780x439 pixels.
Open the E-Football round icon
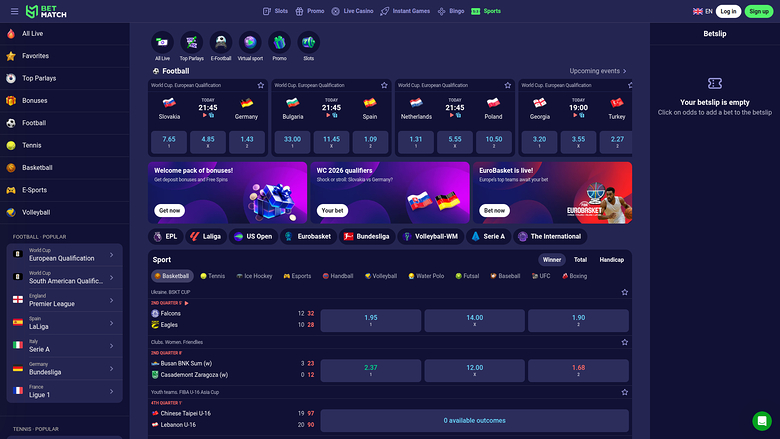click(221, 43)
